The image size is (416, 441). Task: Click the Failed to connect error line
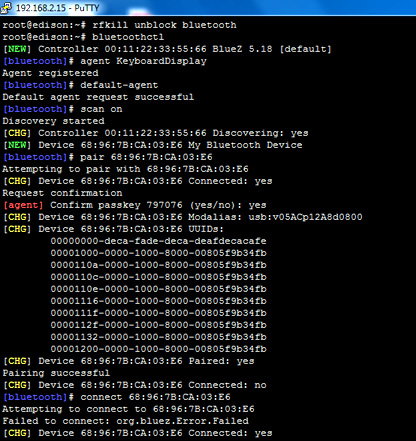[x=125, y=421]
